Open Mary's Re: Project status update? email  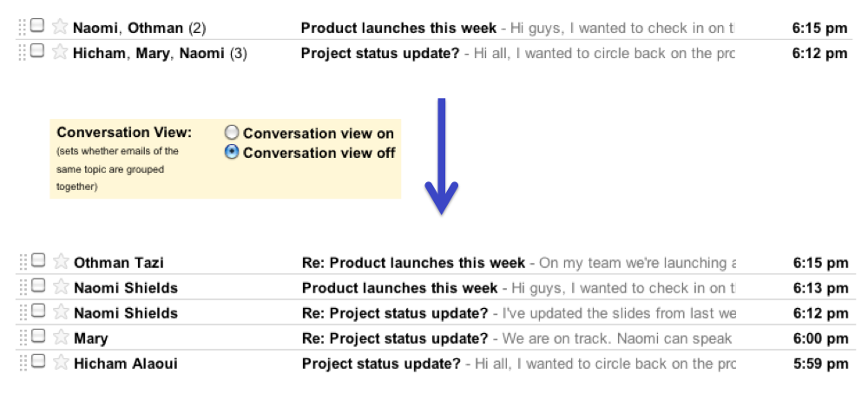tap(395, 338)
